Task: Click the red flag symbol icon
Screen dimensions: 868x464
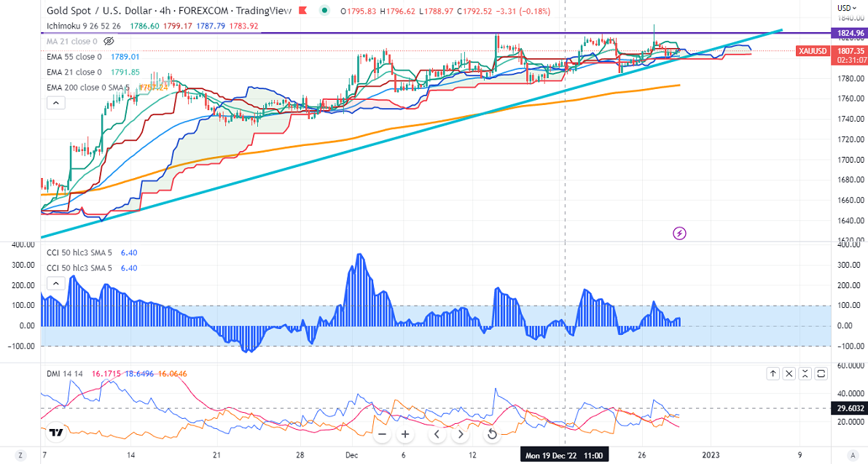Action: click(302, 10)
